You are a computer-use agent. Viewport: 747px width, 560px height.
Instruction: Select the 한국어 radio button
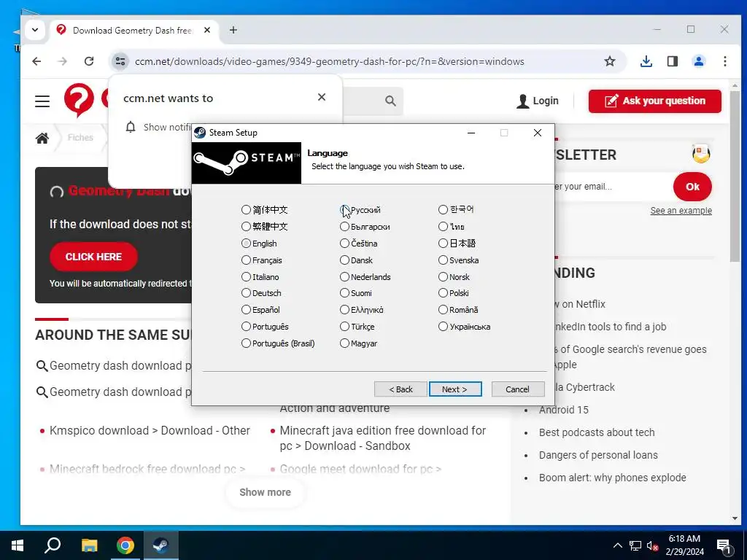tap(443, 209)
